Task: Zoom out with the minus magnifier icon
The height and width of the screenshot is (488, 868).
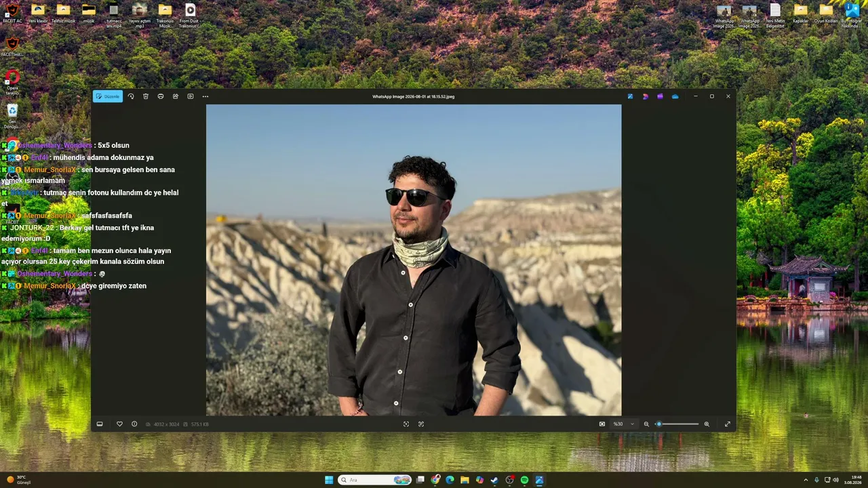Action: point(646,424)
